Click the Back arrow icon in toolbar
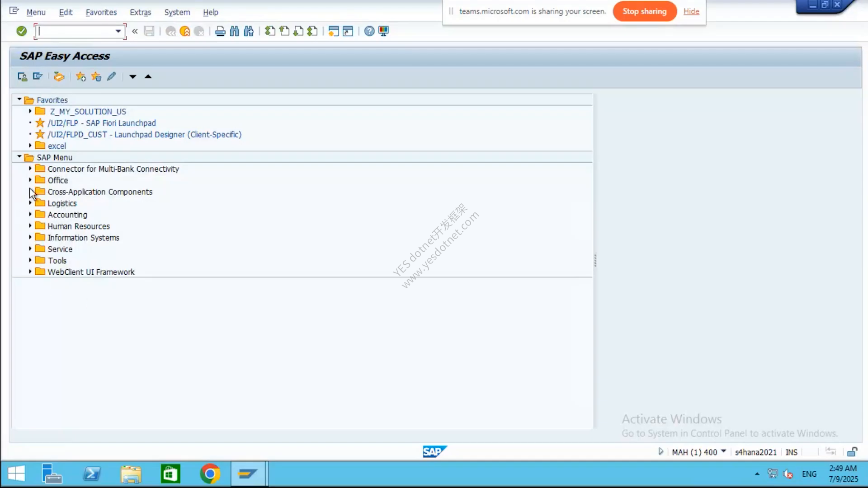868x488 pixels. point(170,31)
